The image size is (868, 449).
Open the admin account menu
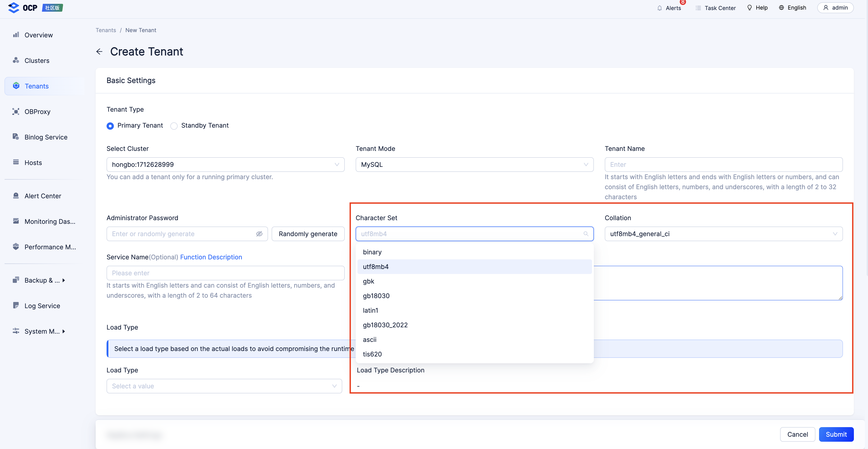[835, 8]
